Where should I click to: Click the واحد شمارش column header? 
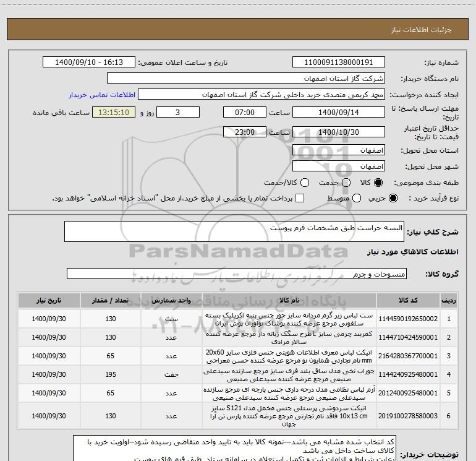click(x=171, y=300)
